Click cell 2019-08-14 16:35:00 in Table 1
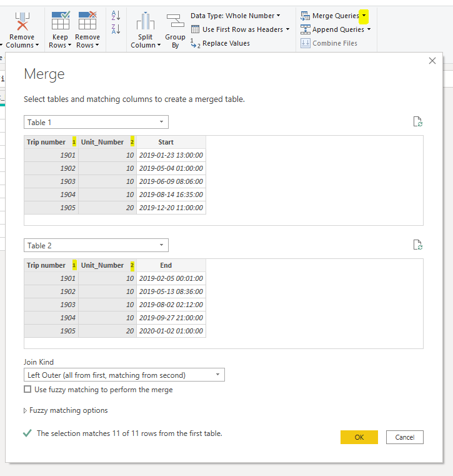The width and height of the screenshot is (453, 476). click(x=171, y=195)
